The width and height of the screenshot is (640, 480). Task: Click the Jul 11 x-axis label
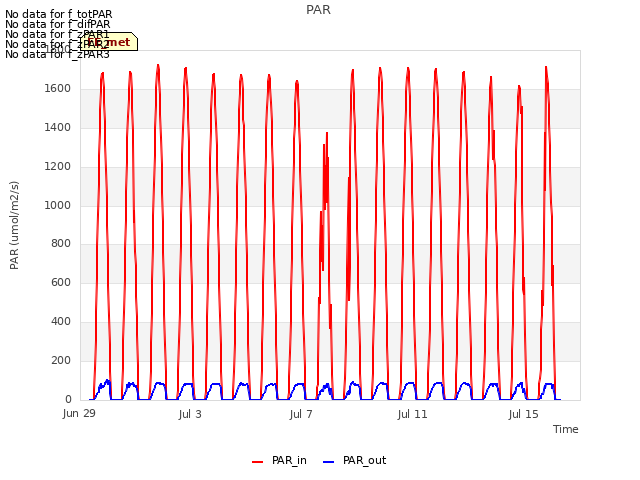(x=412, y=414)
